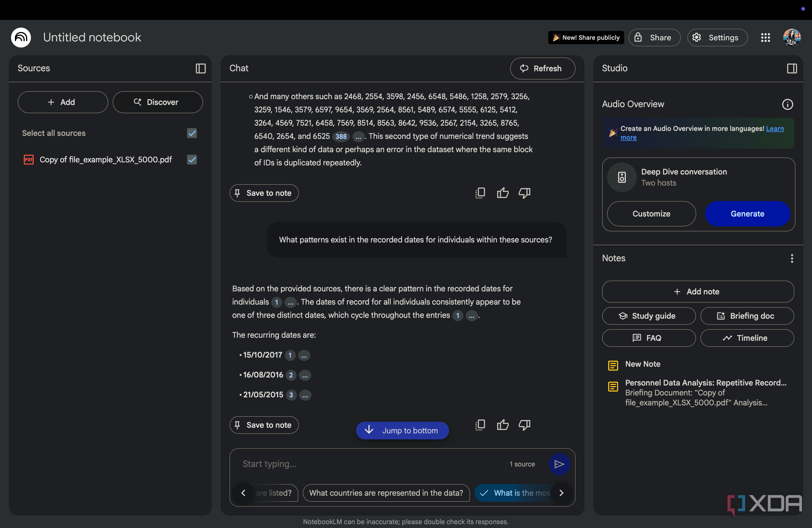Expand citations ellipsis next to 15/10/2017

click(x=304, y=355)
